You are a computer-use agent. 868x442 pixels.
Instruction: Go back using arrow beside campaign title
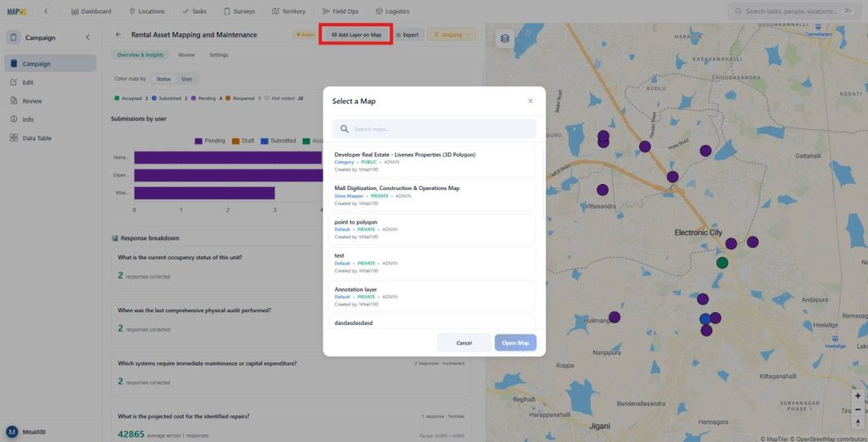tap(118, 34)
